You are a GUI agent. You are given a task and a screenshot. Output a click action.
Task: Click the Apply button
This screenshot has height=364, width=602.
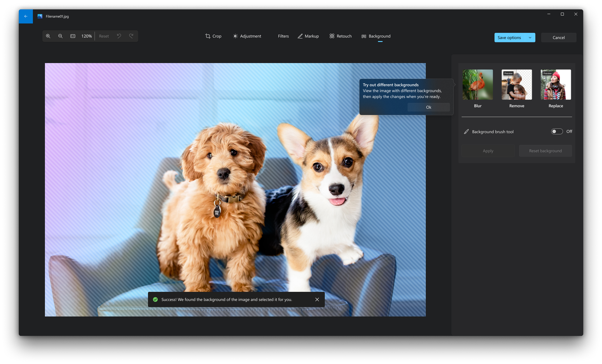click(488, 151)
